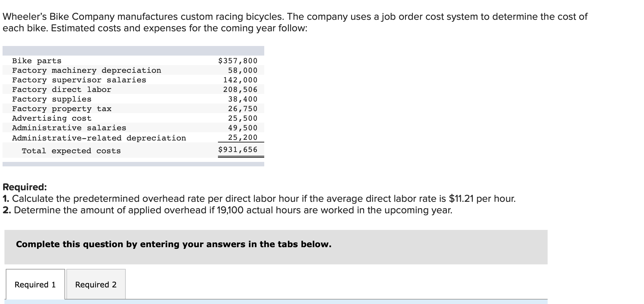Viewport: 644px width, 304px height.
Task: Select Factory supervisor salaries row
Action: point(133,80)
